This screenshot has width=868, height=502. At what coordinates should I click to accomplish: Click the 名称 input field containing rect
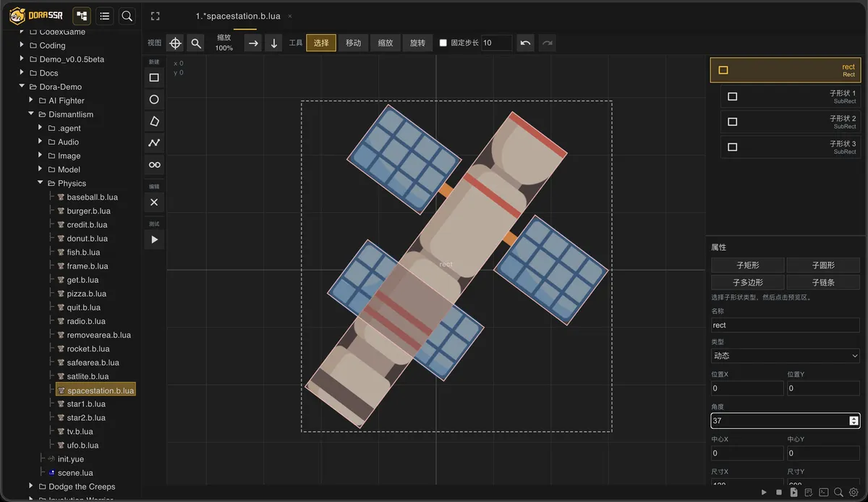(x=786, y=326)
